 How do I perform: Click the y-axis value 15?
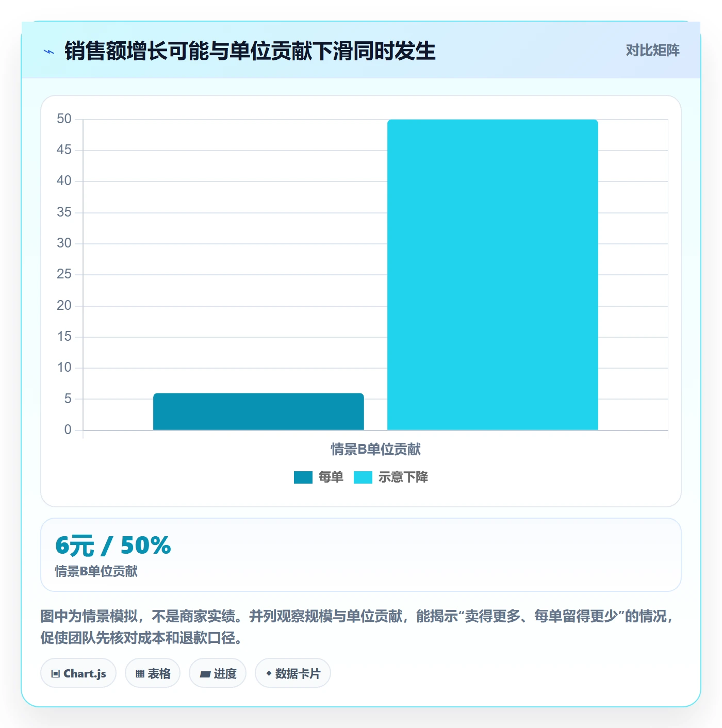tap(64, 337)
